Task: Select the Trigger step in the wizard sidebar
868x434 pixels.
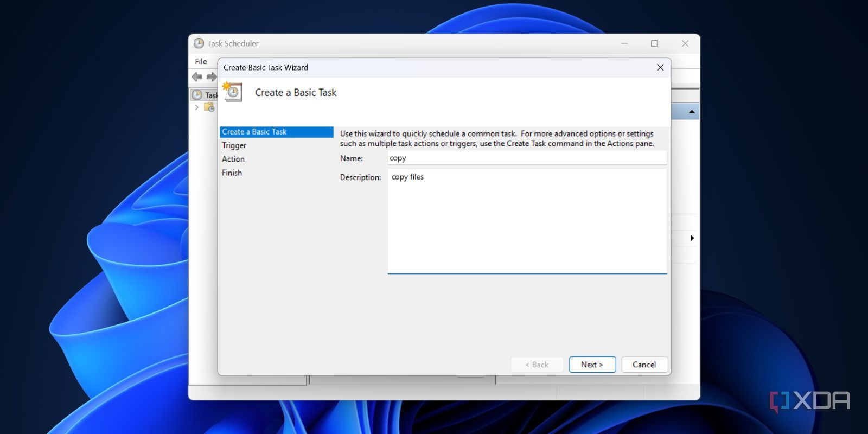Action: [x=234, y=145]
